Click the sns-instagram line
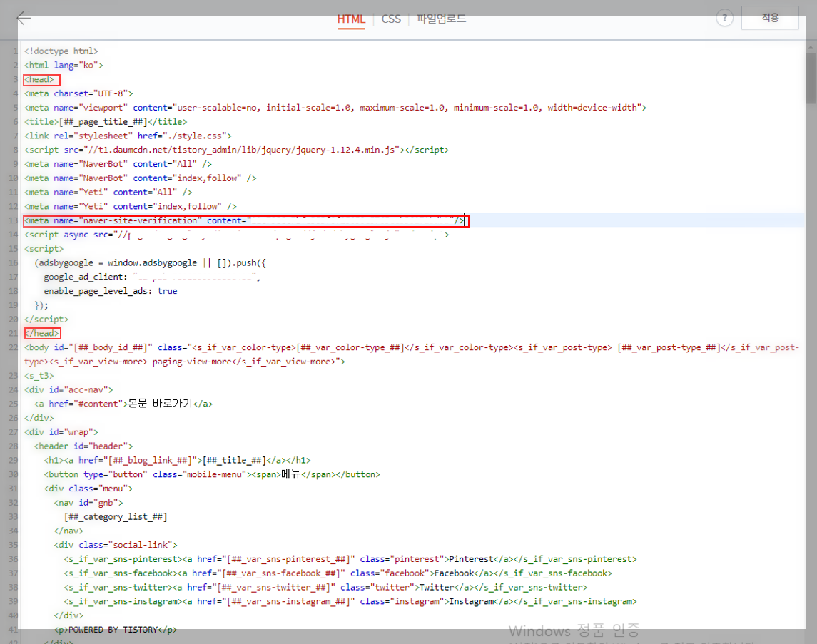Viewport: 817px width, 644px height. pyautogui.click(x=350, y=601)
